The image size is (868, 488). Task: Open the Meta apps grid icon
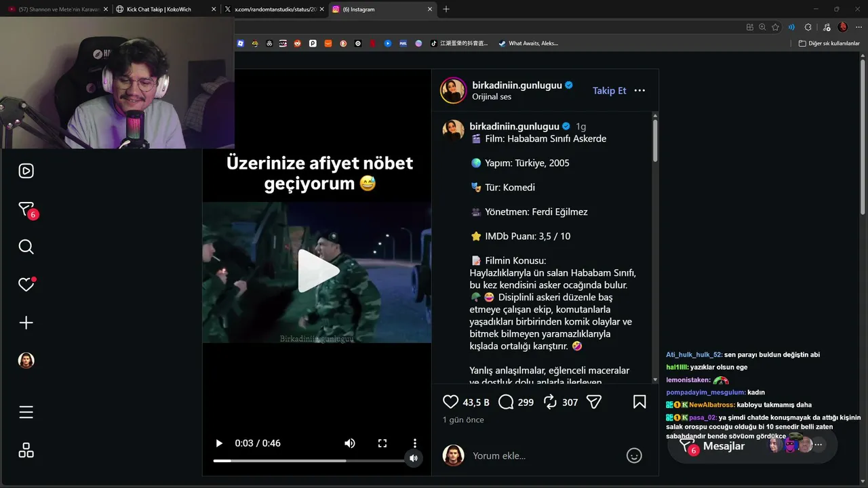(x=26, y=450)
